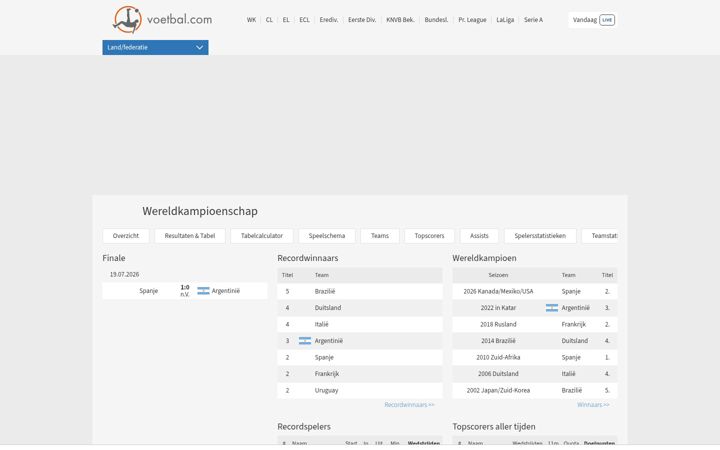
Task: Click Italië in Wereldkampioen table
Action: click(x=568, y=374)
